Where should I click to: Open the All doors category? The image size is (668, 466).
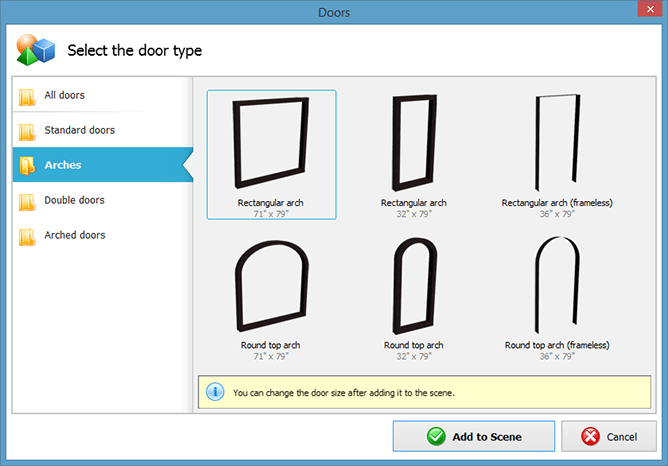coord(103,95)
